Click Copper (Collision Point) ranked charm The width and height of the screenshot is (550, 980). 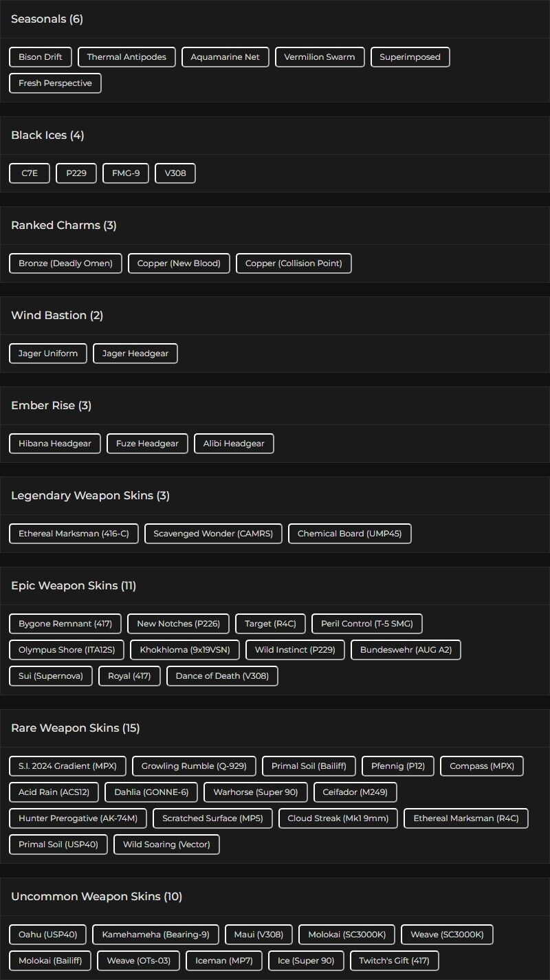pyautogui.click(x=294, y=263)
